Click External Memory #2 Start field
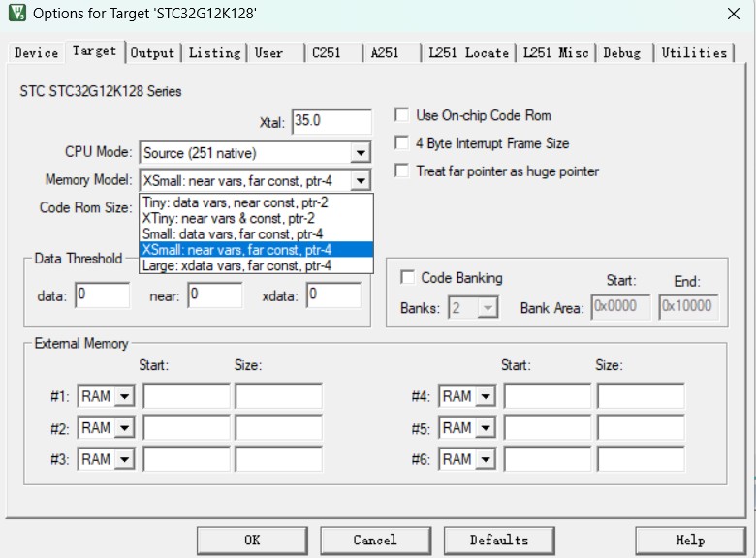Viewport: 756px width, 558px height. (x=187, y=427)
